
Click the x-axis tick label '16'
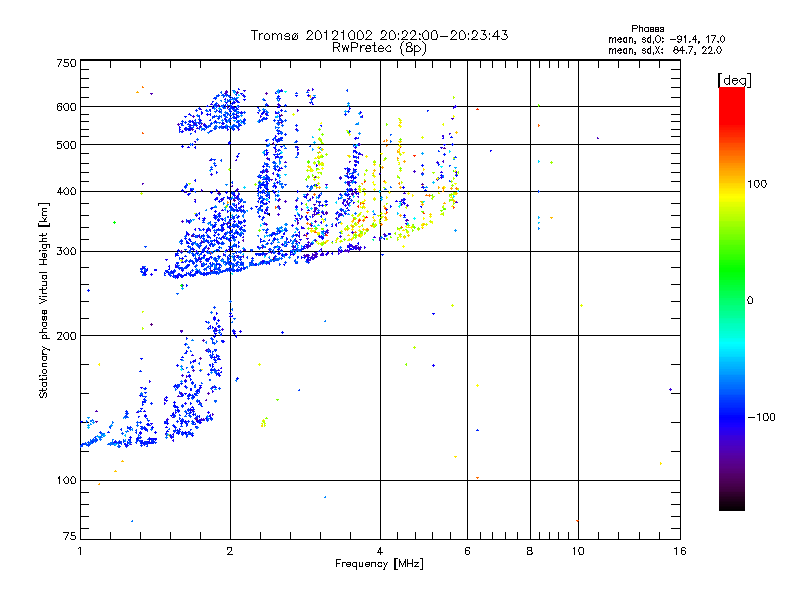click(x=680, y=551)
